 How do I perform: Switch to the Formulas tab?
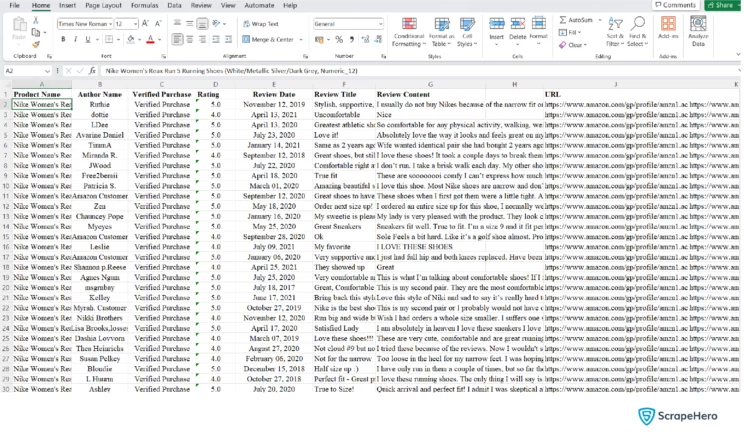click(144, 5)
